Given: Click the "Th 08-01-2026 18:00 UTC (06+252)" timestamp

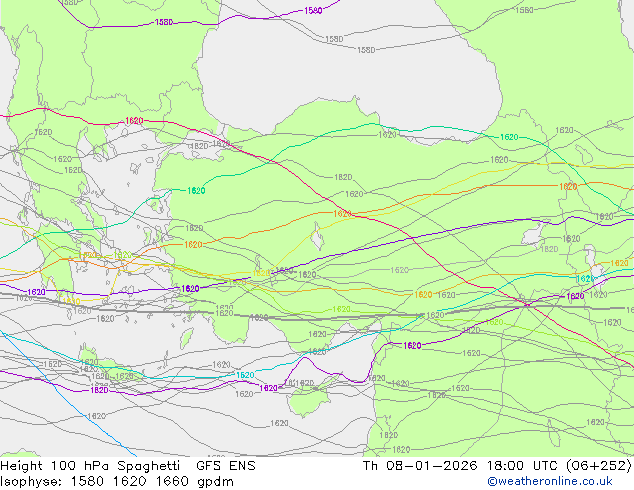Looking at the screenshot, I should click(497, 466).
